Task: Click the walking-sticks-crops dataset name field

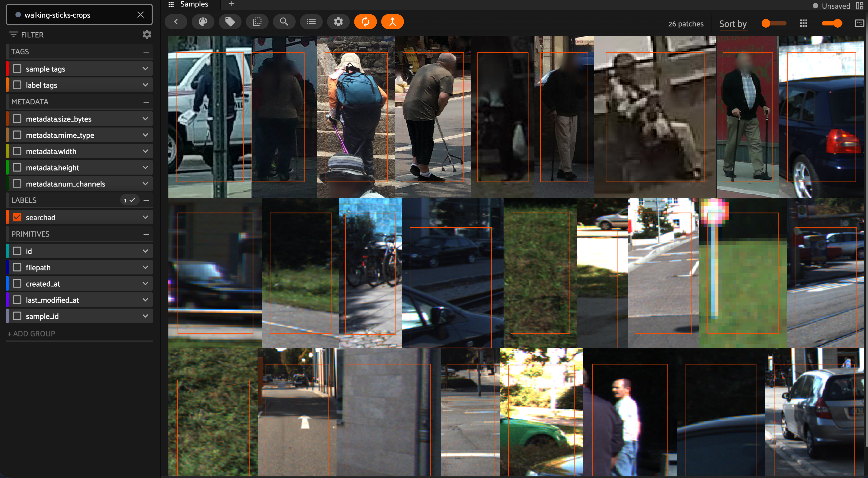Action: (79, 15)
